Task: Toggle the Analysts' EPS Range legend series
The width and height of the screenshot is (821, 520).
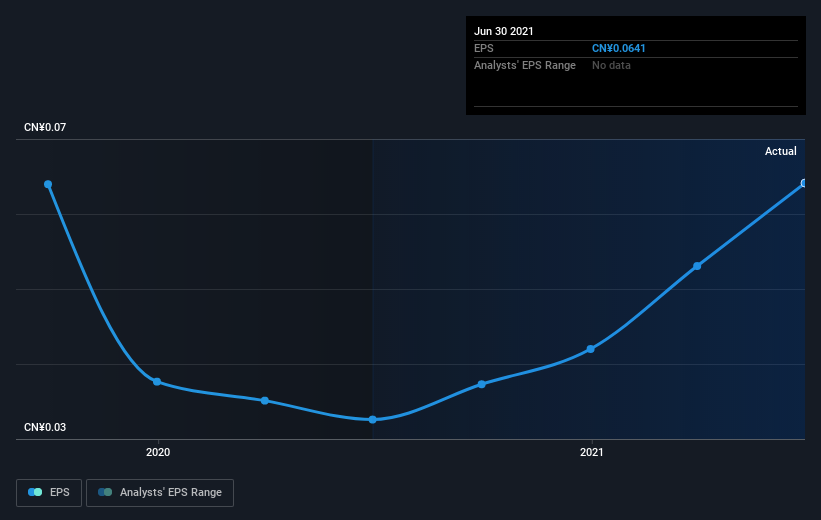Action: pos(160,493)
